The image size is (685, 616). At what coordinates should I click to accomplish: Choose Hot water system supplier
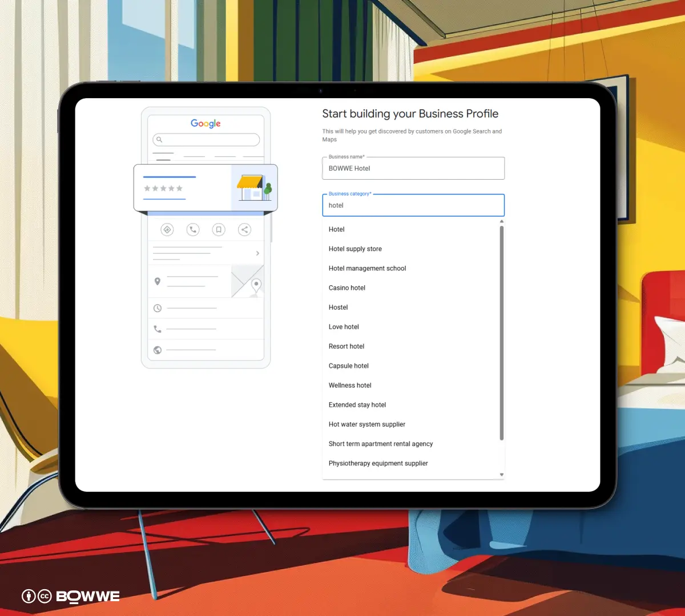(411, 424)
